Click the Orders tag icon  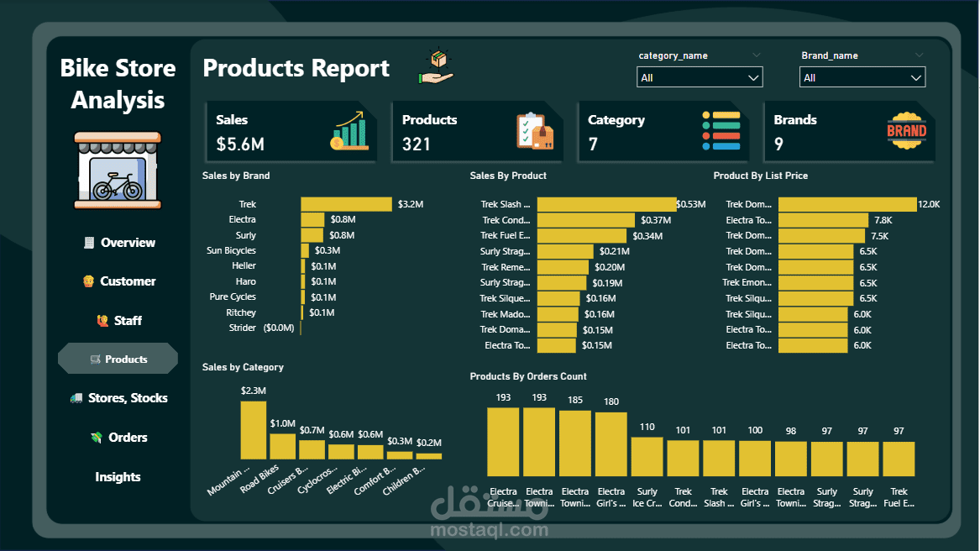click(x=97, y=438)
